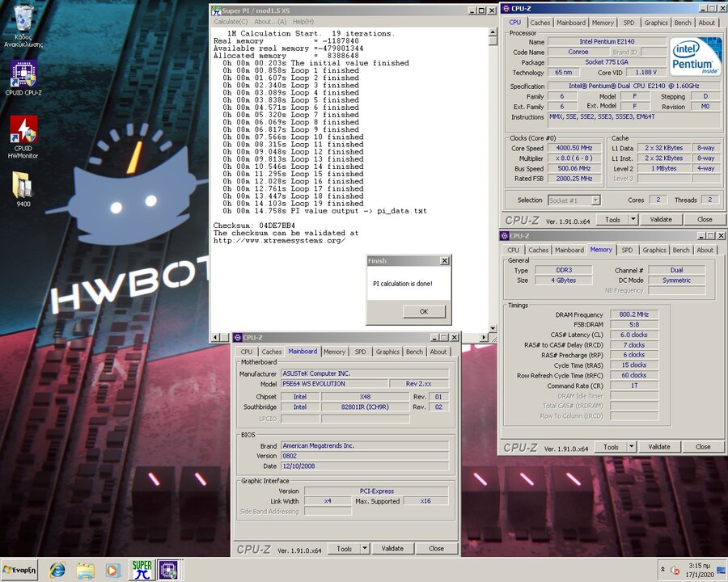Click the tray alert icon with red cross
728x582 pixels.
point(675,570)
